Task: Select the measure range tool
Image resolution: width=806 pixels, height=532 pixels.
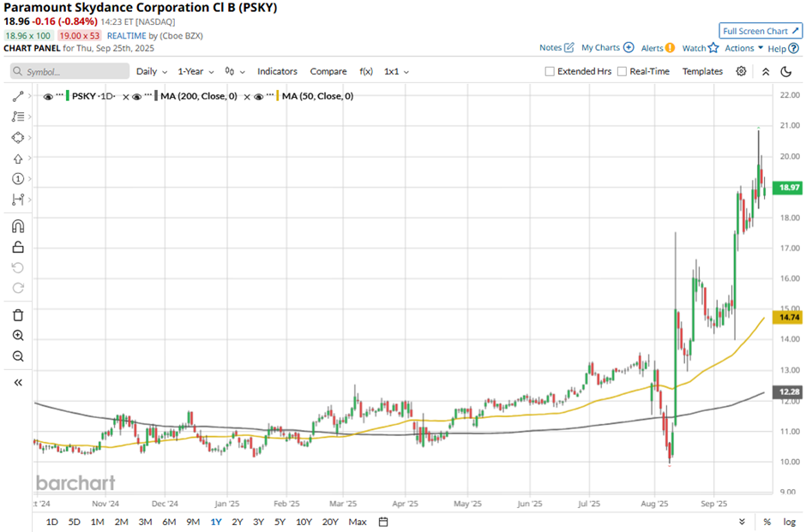Action: [18, 200]
